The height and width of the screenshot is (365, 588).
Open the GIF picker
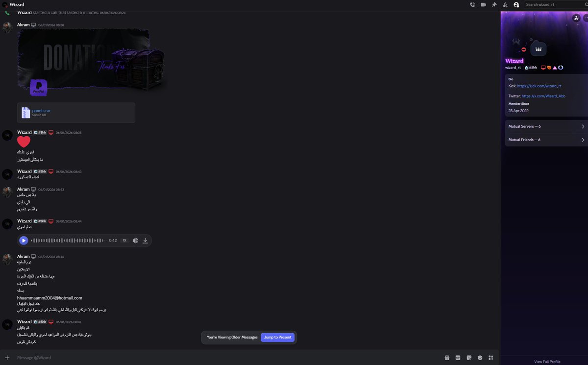pos(458,358)
